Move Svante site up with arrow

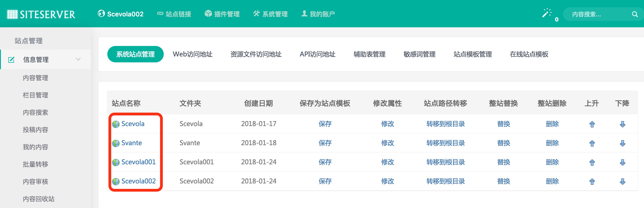click(592, 143)
